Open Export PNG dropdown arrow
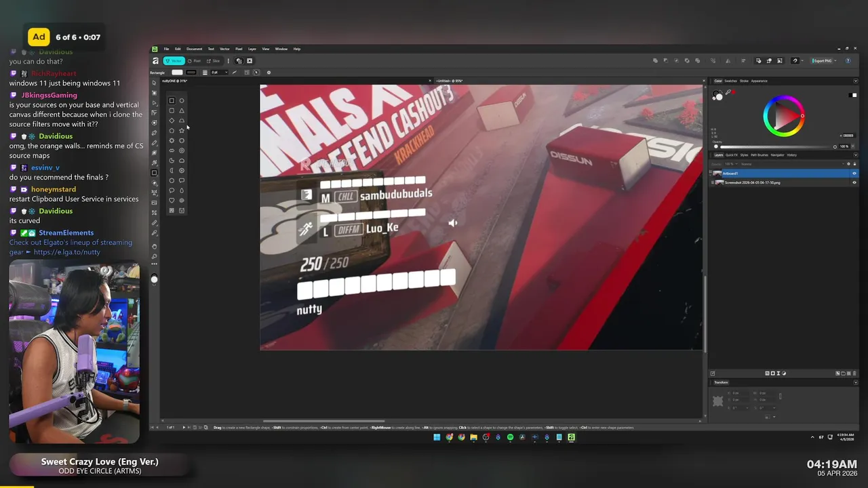 click(835, 60)
